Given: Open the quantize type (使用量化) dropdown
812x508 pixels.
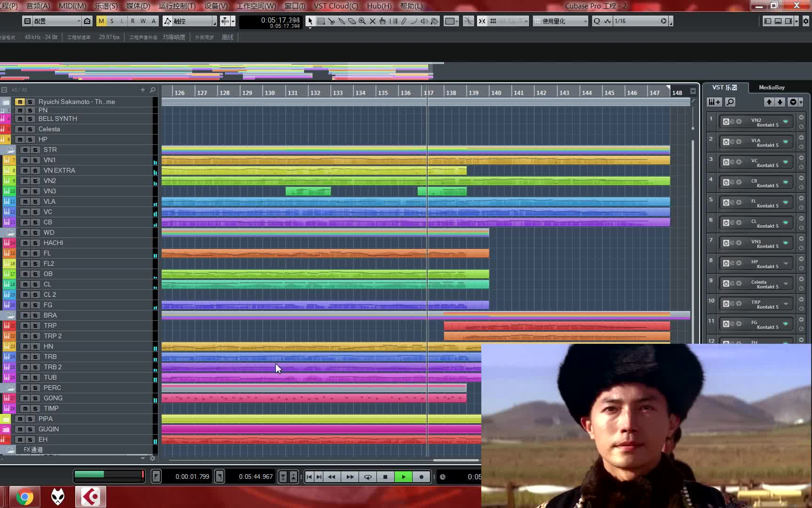Looking at the screenshot, I should tap(561, 21).
